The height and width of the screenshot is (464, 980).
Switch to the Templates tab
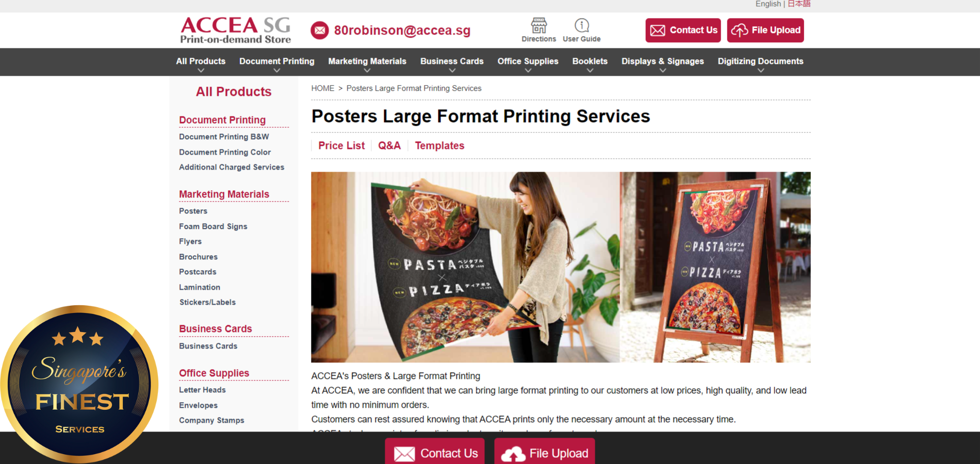click(x=439, y=146)
